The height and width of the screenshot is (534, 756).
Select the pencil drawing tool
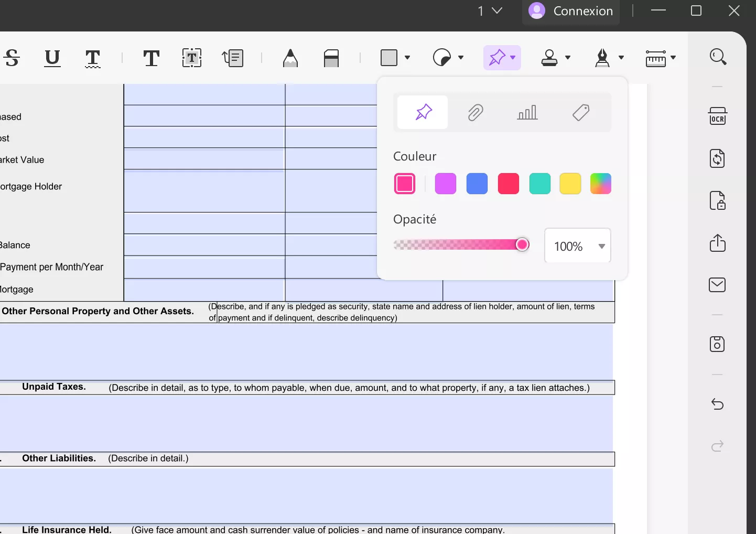click(x=291, y=58)
